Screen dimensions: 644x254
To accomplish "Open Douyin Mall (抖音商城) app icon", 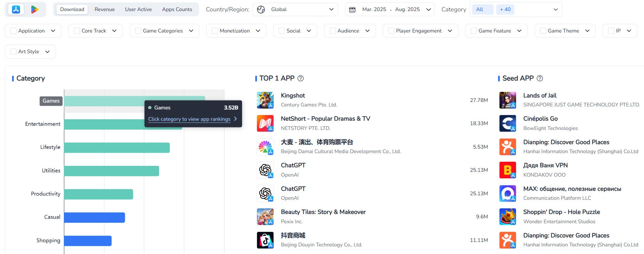I will tap(265, 240).
